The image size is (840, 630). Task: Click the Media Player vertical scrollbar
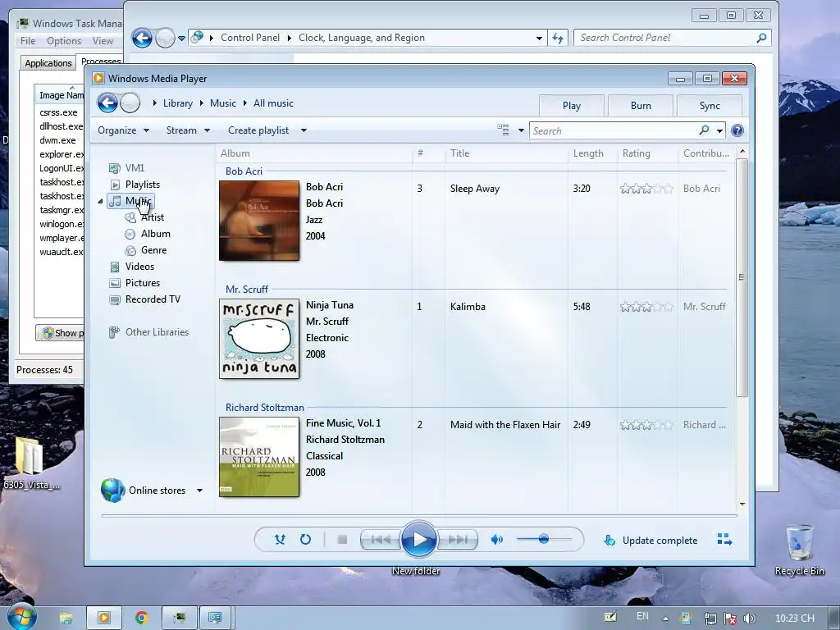742,277
